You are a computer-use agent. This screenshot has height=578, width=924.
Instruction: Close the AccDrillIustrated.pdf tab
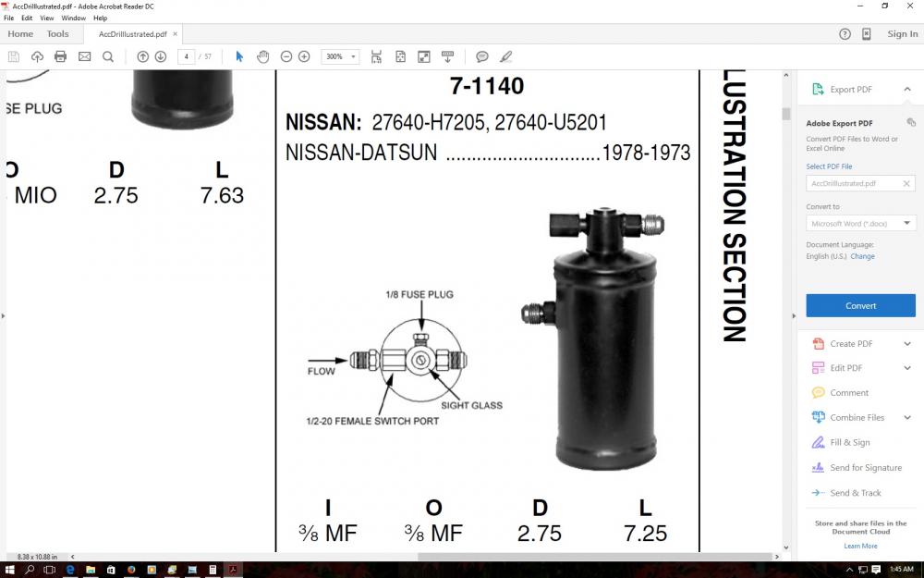[x=175, y=34]
